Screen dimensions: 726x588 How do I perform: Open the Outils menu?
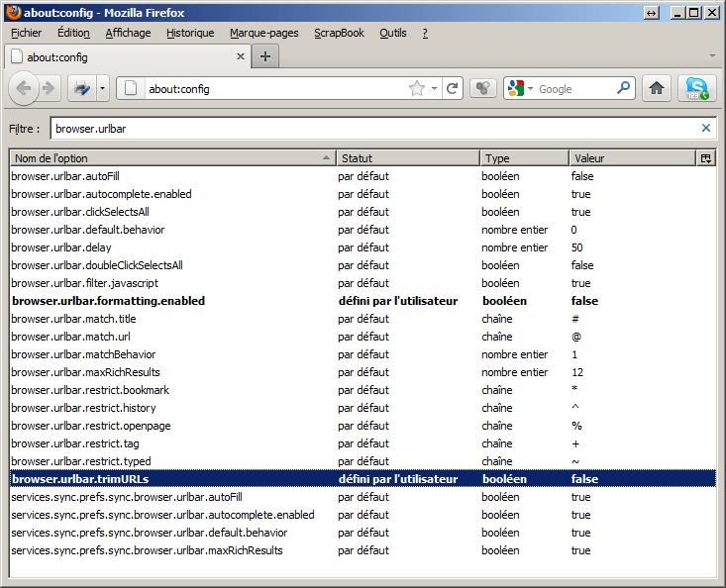(392, 33)
